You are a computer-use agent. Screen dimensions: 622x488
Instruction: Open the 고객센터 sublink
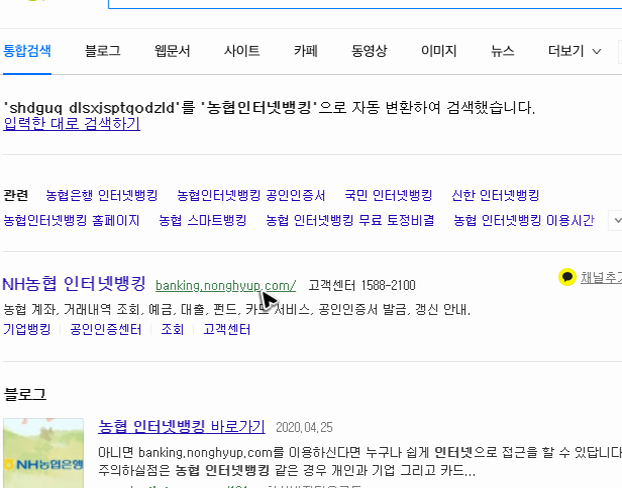click(x=227, y=329)
